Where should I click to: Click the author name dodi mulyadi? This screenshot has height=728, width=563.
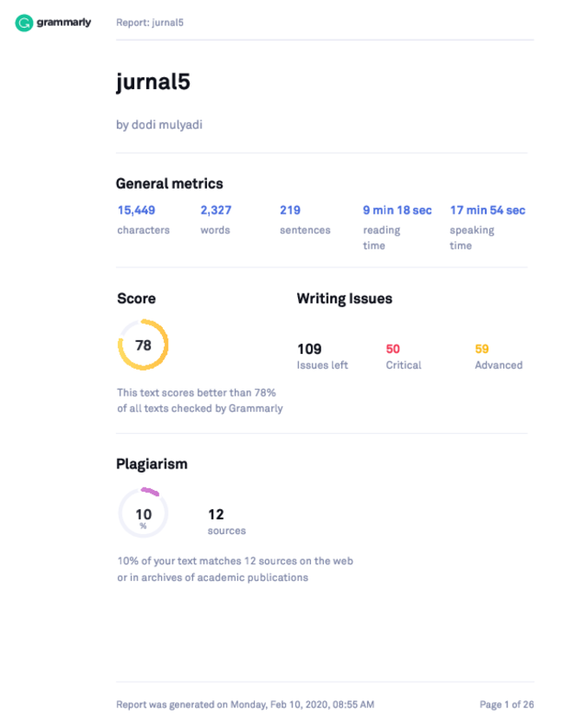pos(167,125)
